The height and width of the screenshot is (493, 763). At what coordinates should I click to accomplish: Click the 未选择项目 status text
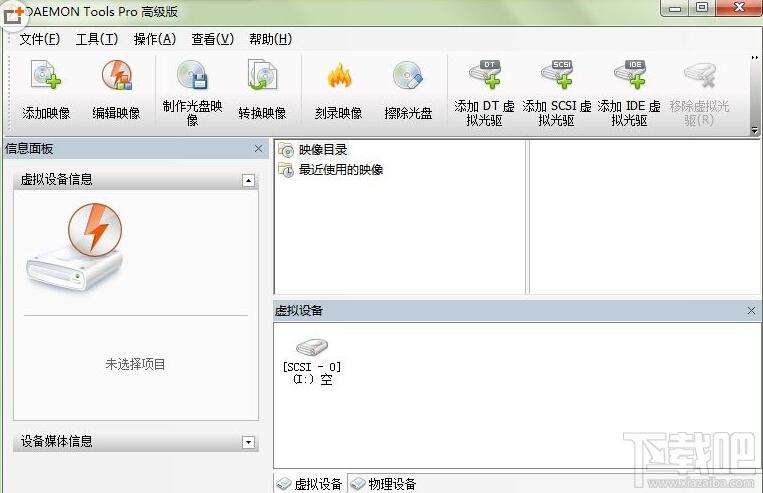click(135, 364)
